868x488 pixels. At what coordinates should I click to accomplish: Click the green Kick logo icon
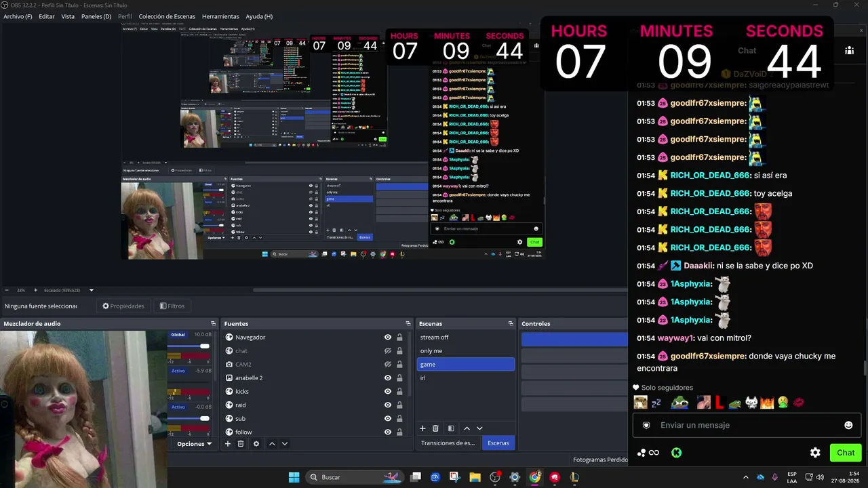[x=676, y=453]
